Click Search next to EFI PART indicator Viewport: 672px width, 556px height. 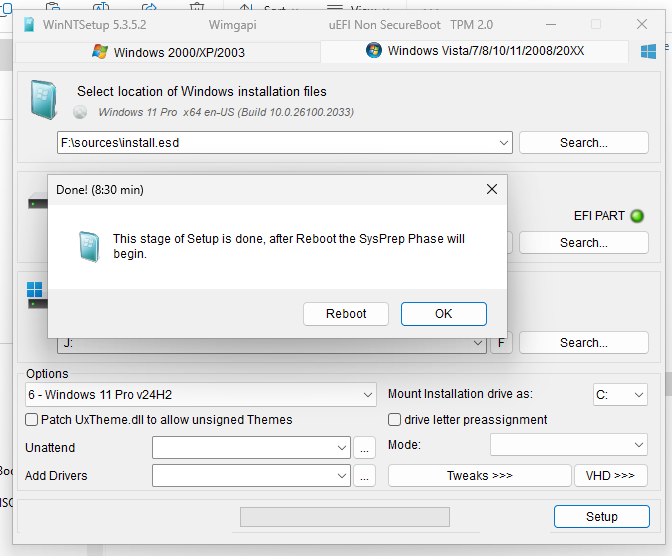pos(583,243)
